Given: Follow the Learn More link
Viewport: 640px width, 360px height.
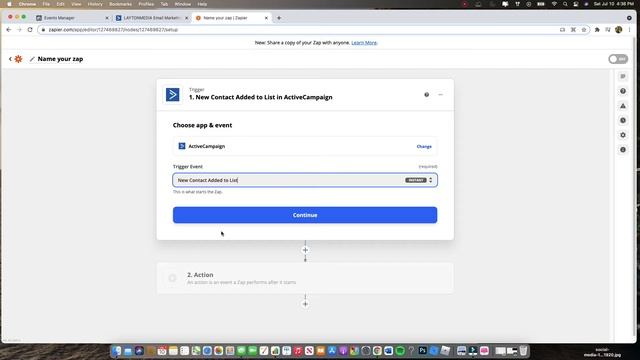Looking at the screenshot, I should pyautogui.click(x=364, y=42).
